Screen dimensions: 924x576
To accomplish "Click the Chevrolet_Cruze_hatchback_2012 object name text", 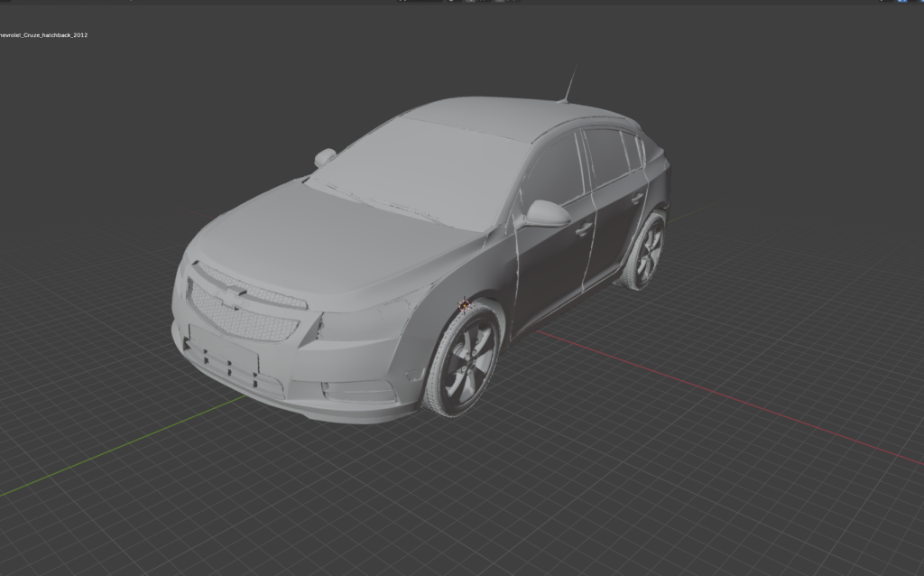I will click(x=43, y=35).
